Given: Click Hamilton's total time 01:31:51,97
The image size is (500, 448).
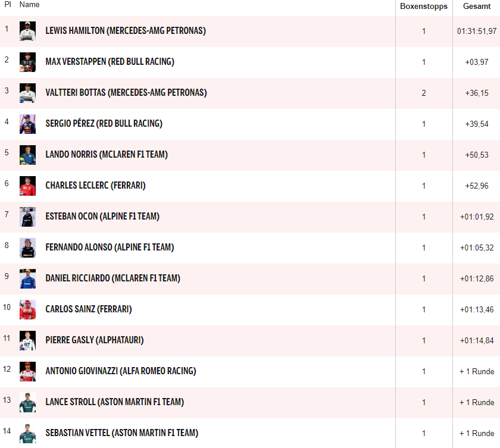Looking at the screenshot, I should [477, 31].
